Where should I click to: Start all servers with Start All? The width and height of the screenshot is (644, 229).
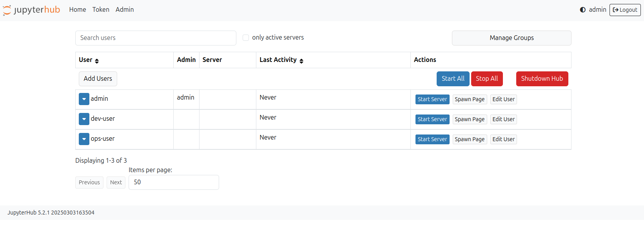453,79
